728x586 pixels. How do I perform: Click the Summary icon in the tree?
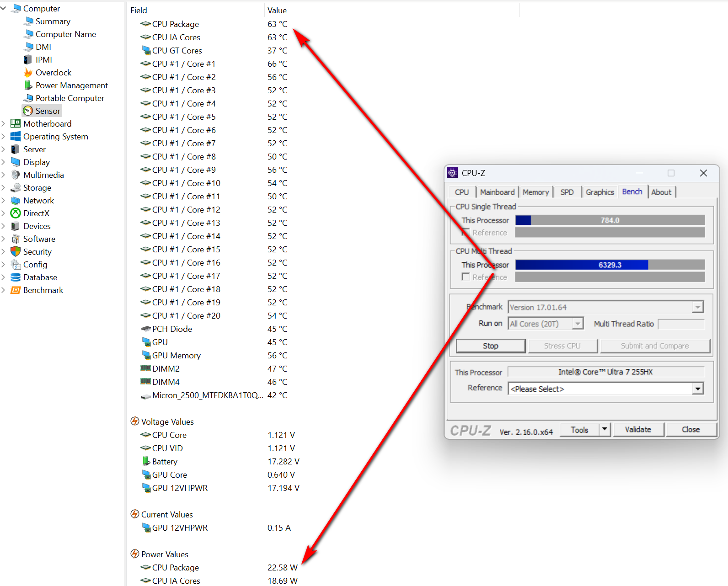[x=29, y=21]
